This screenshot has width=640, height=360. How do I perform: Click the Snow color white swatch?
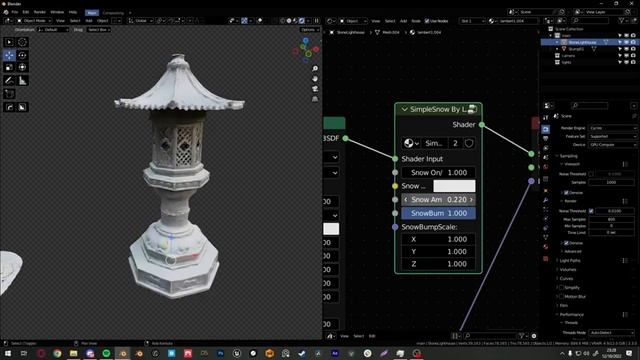(x=454, y=186)
